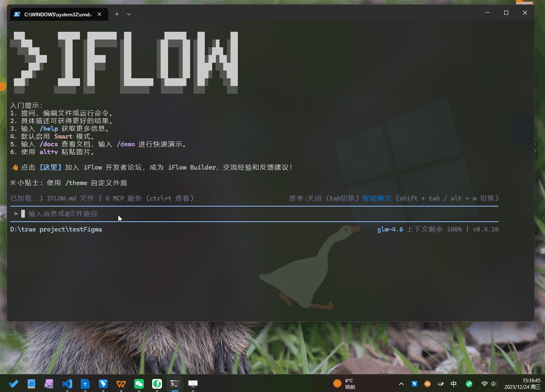Click the Notepad icon in the taskbar
Image resolution: width=545 pixels, height=392 pixels.
click(x=31, y=384)
